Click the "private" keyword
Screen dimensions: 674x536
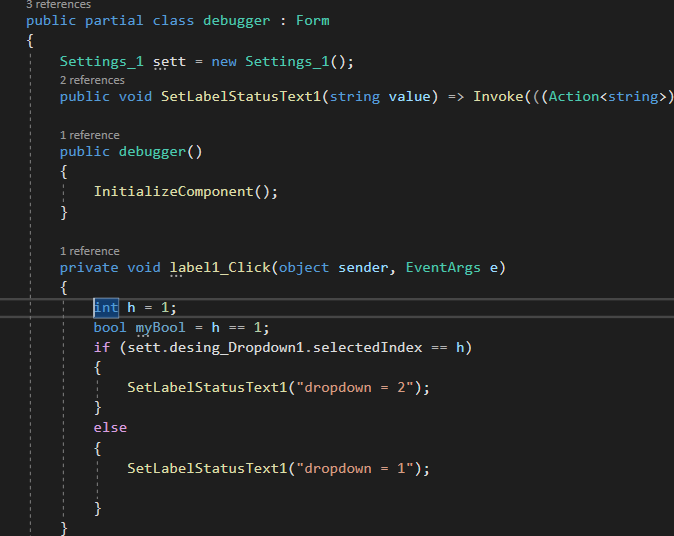click(x=89, y=267)
